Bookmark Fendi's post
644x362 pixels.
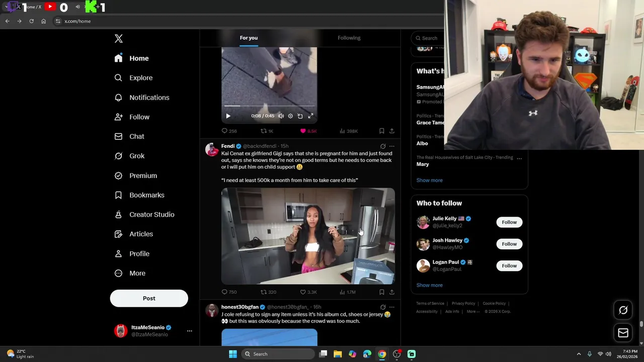coord(381,292)
